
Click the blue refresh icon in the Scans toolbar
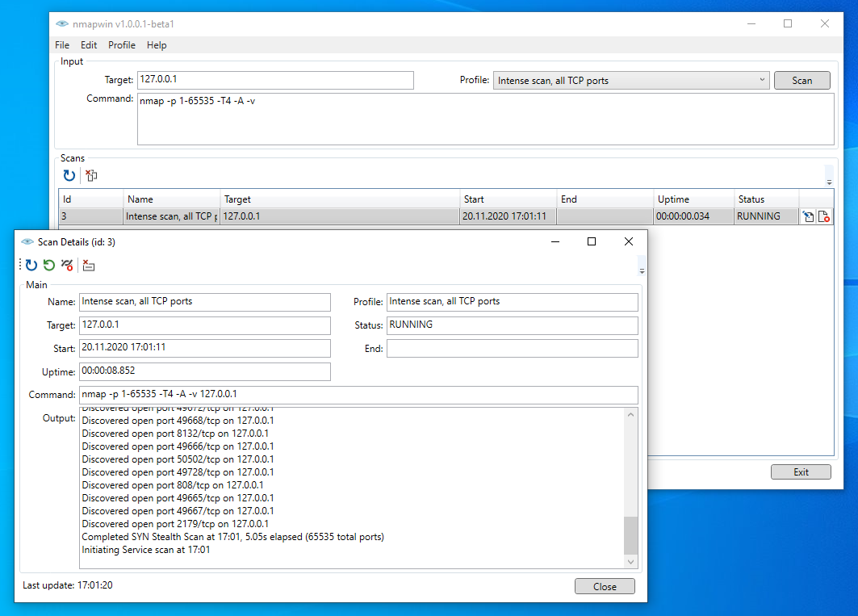(x=69, y=175)
